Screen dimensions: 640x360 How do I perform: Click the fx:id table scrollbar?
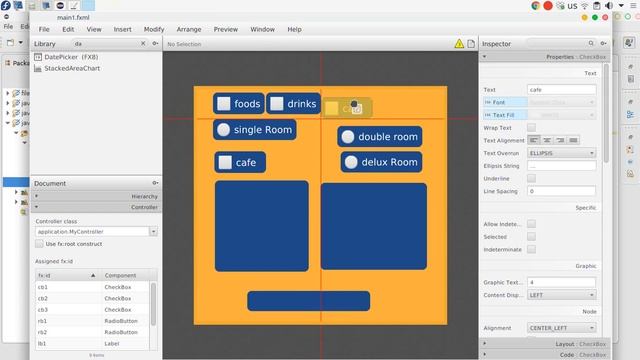(153, 304)
